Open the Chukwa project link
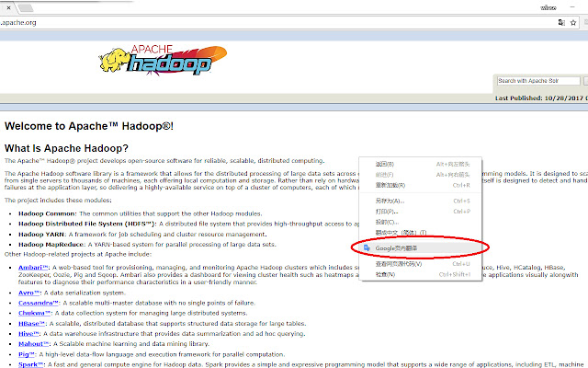This screenshot has width=588, height=368. 34,313
